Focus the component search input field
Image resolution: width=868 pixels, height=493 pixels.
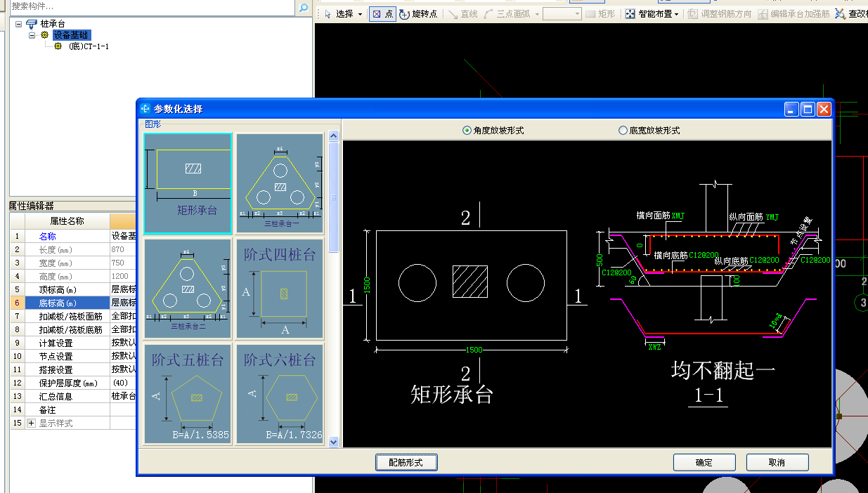(152, 6)
